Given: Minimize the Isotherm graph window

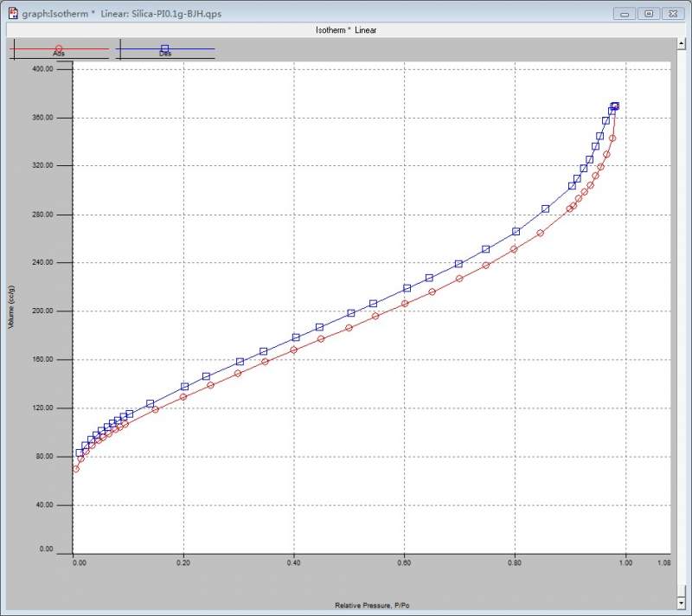Looking at the screenshot, I should coord(625,14).
